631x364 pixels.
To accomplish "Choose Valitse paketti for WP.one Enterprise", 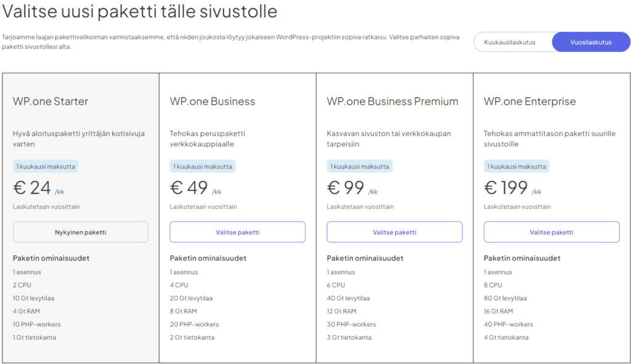I will pos(552,232).
